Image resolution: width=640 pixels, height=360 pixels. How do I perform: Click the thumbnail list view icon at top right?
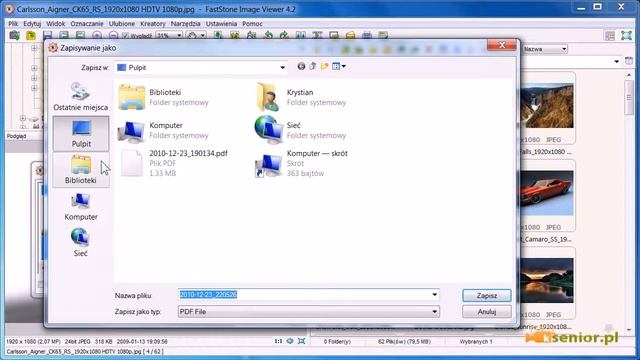[610, 36]
